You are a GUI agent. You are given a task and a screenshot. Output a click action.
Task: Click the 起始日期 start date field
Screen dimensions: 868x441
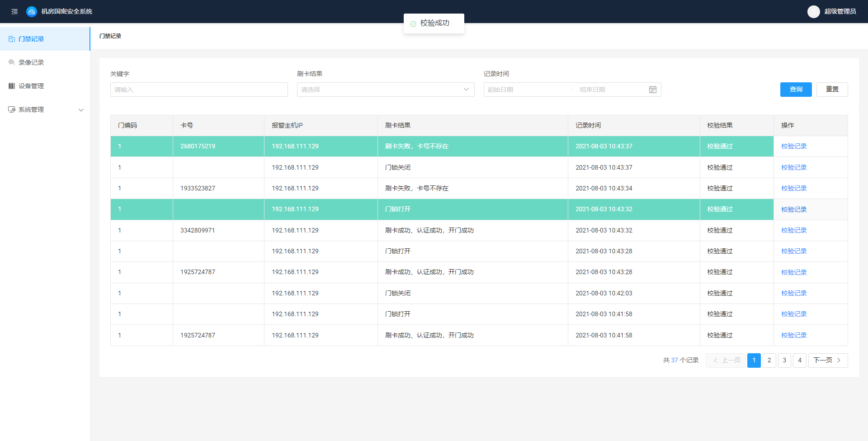[x=524, y=90]
